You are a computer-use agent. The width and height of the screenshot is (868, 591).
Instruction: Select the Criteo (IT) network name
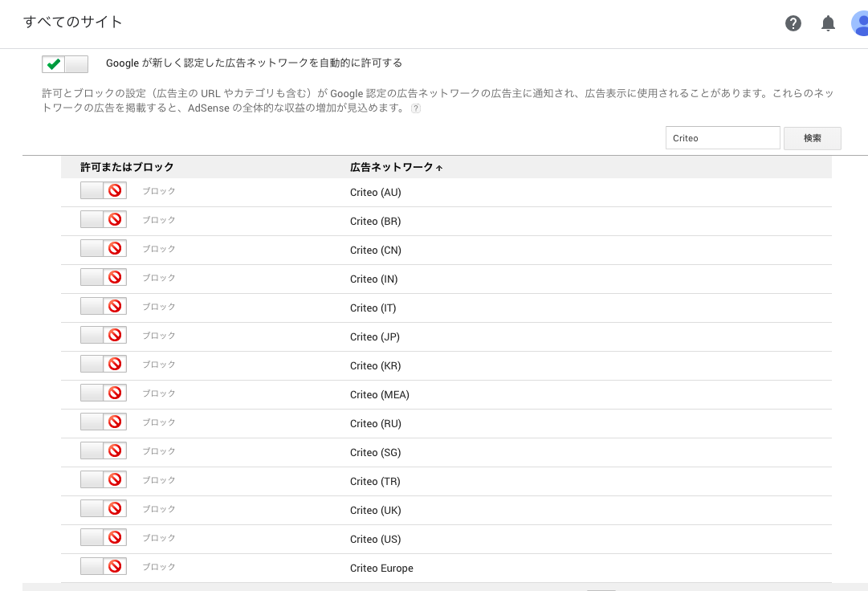click(373, 308)
